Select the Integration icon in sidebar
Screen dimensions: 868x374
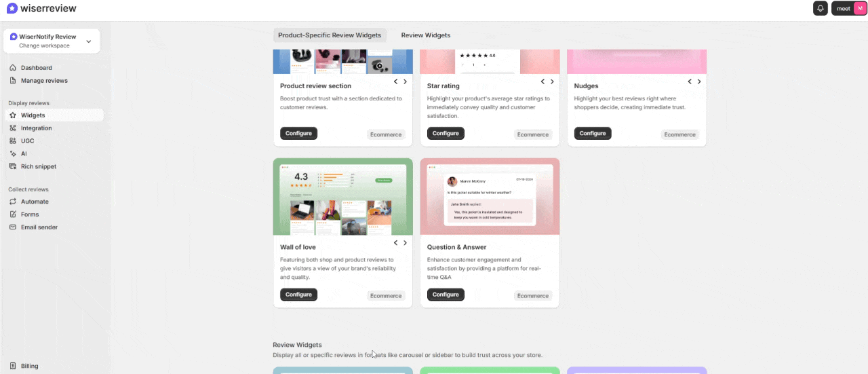coord(13,128)
